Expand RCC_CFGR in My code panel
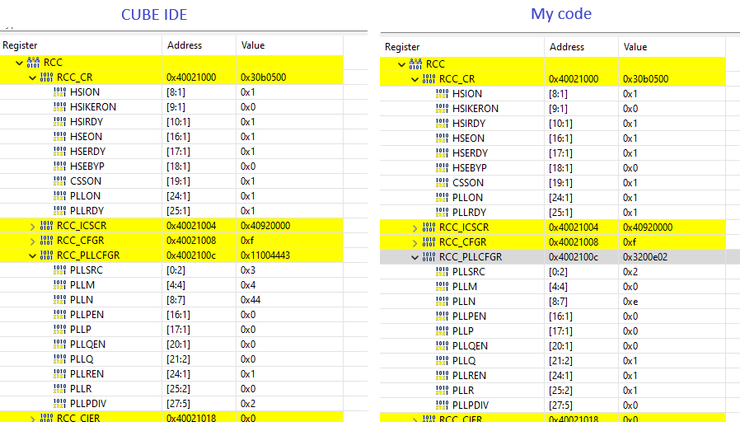This screenshot has height=422, width=740. pos(415,243)
